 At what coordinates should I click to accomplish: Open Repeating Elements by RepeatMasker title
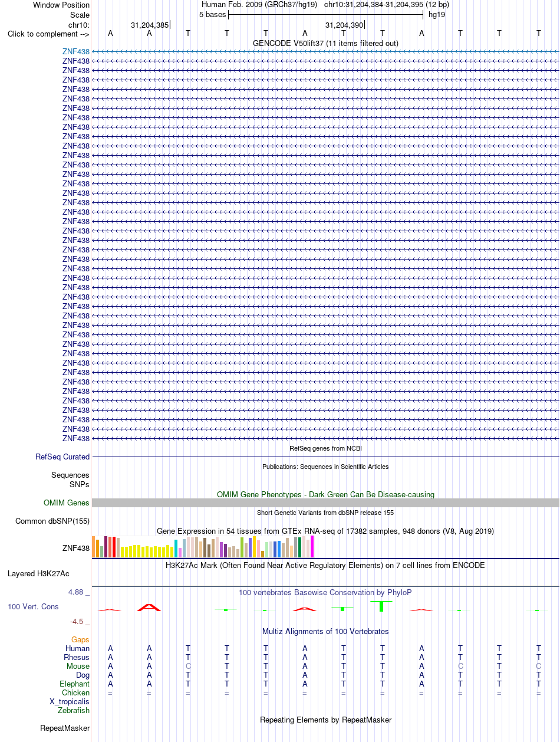pyautogui.click(x=325, y=720)
